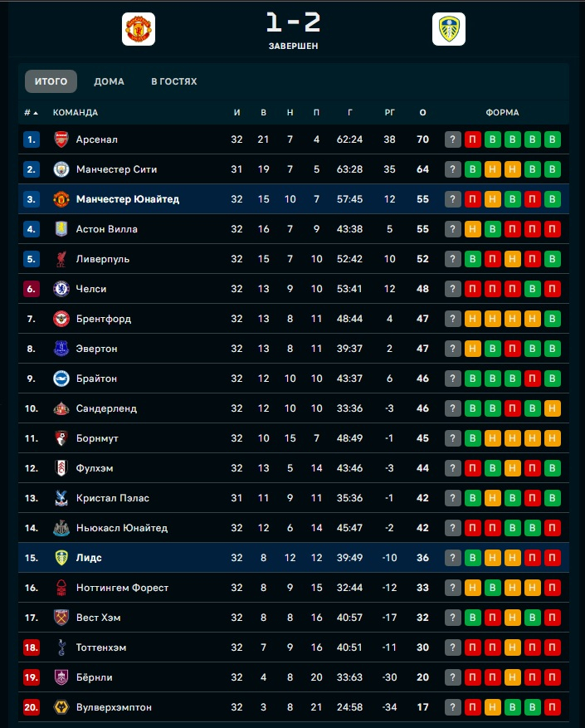The width and height of the screenshot is (585, 728).
Task: Select the ИТОГО tab
Action: [51, 81]
